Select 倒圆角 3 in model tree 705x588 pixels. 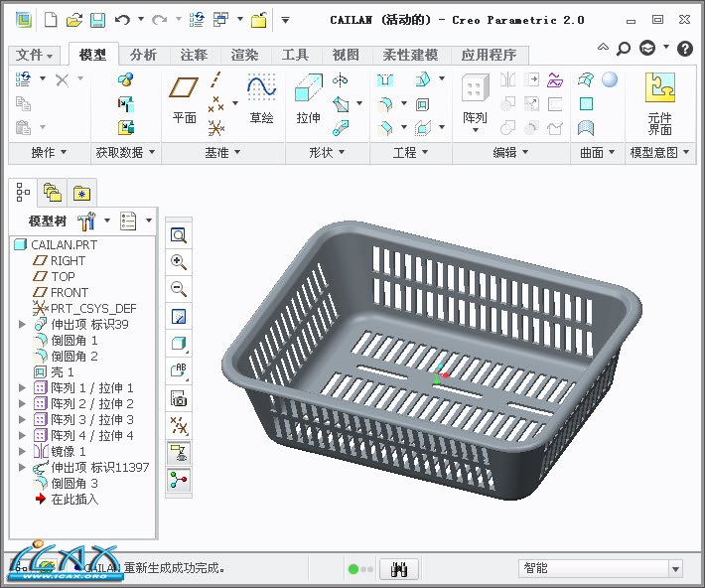click(74, 483)
